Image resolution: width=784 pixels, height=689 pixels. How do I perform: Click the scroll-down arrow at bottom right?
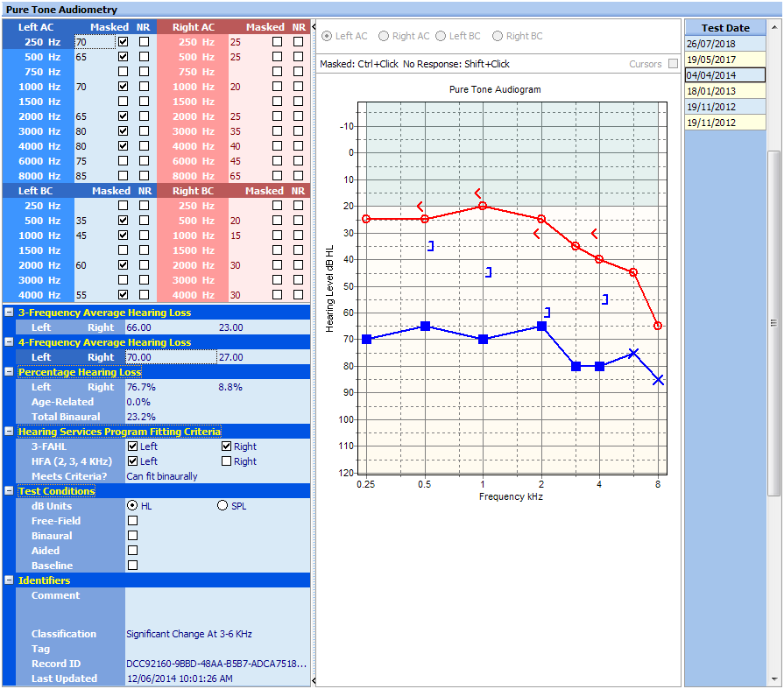click(x=774, y=679)
